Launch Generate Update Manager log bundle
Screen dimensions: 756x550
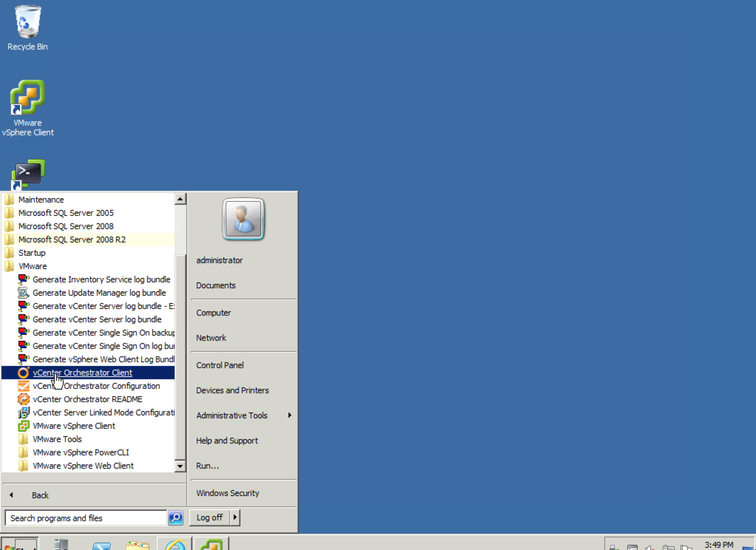[x=99, y=293]
